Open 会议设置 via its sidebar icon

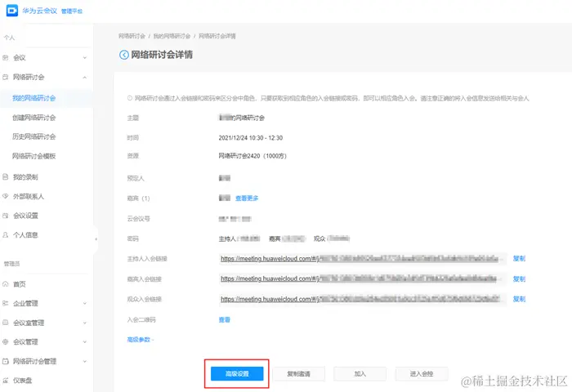pos(6,216)
